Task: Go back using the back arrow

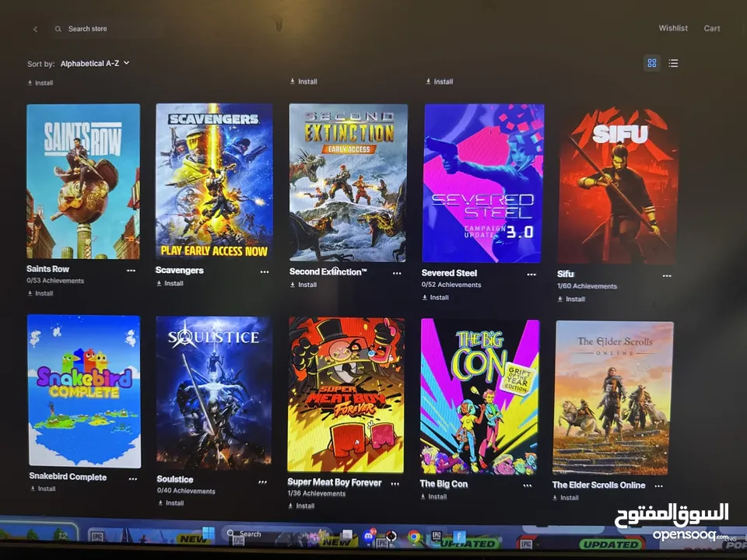Action: pos(35,29)
